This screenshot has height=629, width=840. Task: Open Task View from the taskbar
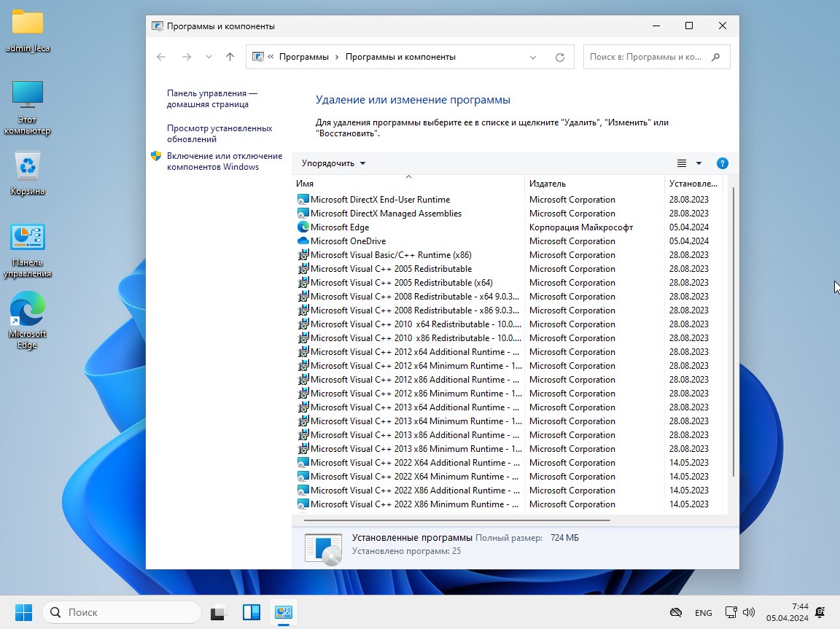click(218, 612)
